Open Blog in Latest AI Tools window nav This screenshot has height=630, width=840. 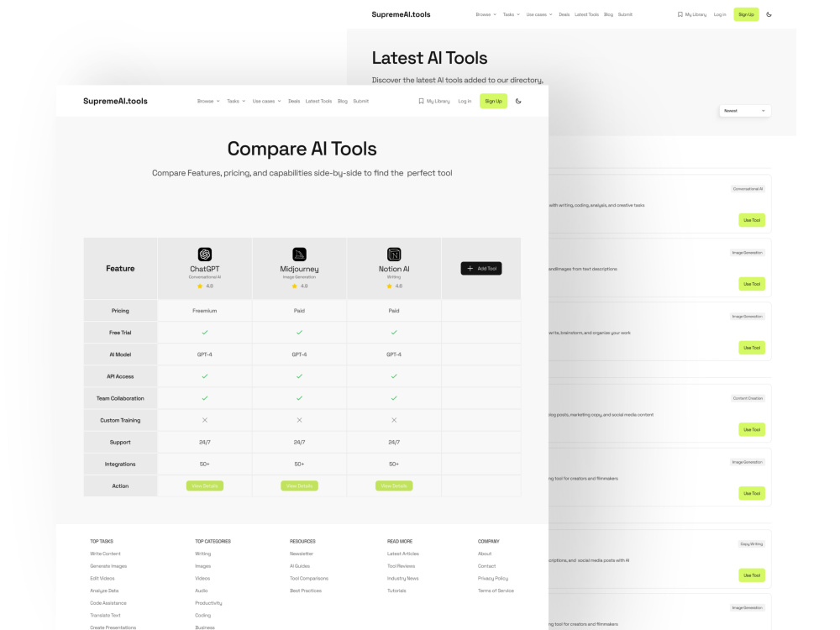click(608, 14)
